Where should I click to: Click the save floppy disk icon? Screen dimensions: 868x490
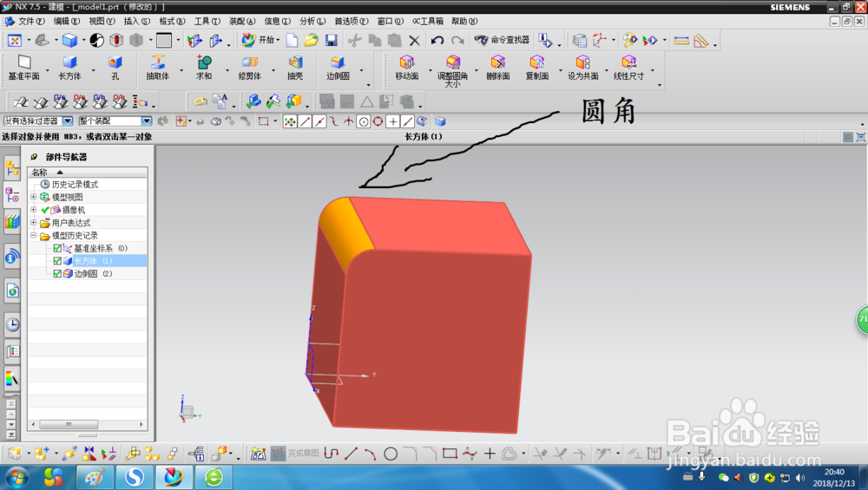click(331, 41)
